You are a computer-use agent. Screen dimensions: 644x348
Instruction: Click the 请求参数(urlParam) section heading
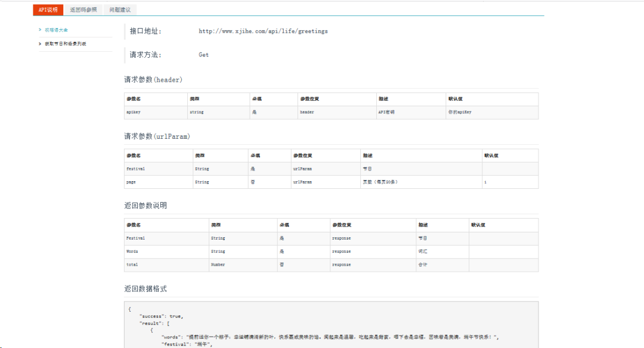tap(157, 136)
